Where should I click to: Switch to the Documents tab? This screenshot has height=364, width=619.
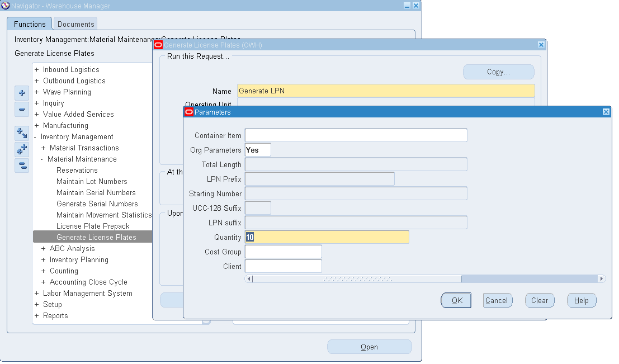(75, 24)
